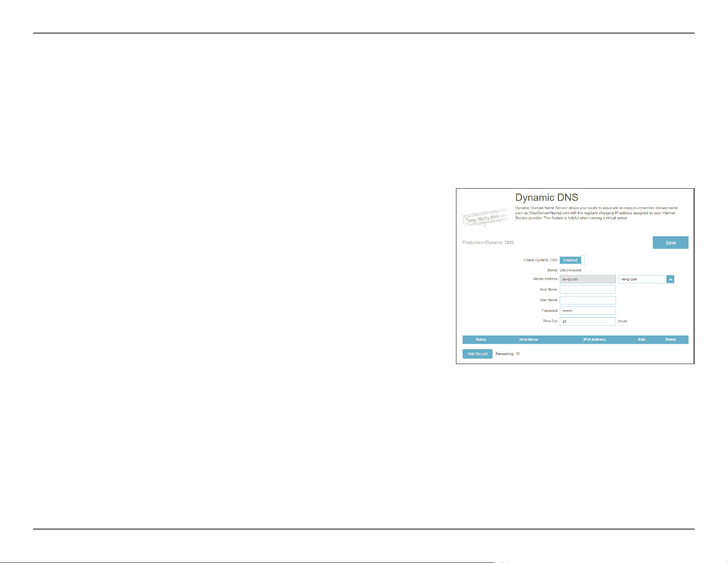Click the IPv6 Address column header
Viewport: 728px width, 563px height.
pos(594,340)
